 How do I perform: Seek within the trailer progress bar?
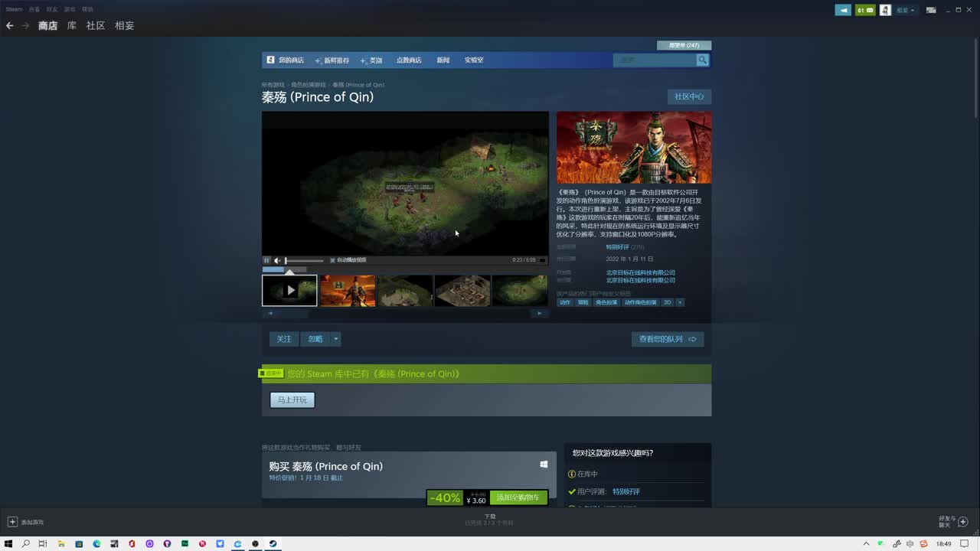pyautogui.click(x=405, y=268)
